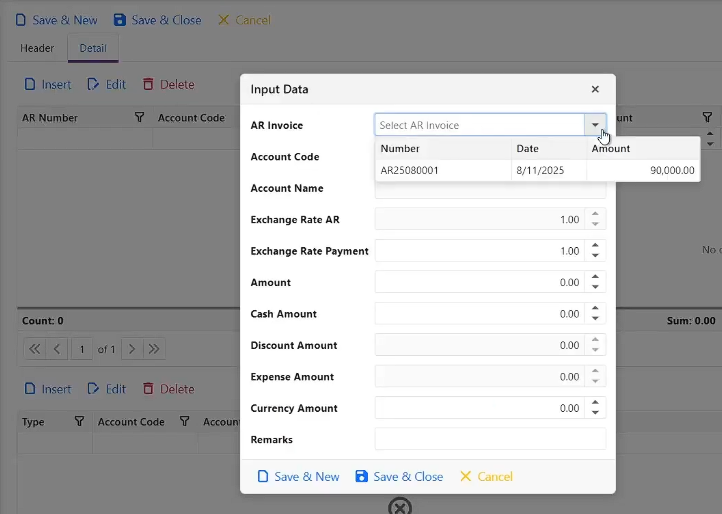Focus the Select AR Invoice field

pyautogui.click(x=480, y=125)
